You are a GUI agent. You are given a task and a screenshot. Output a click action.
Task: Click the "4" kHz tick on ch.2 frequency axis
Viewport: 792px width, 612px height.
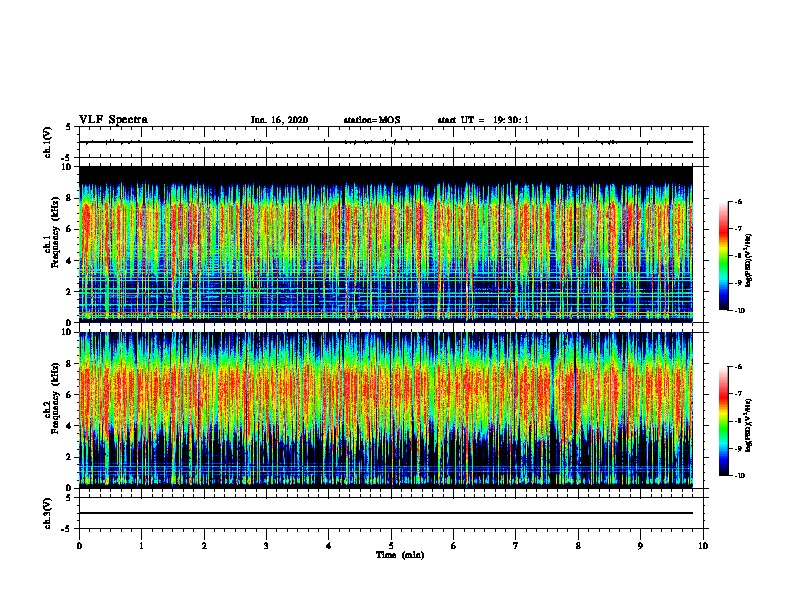69,427
